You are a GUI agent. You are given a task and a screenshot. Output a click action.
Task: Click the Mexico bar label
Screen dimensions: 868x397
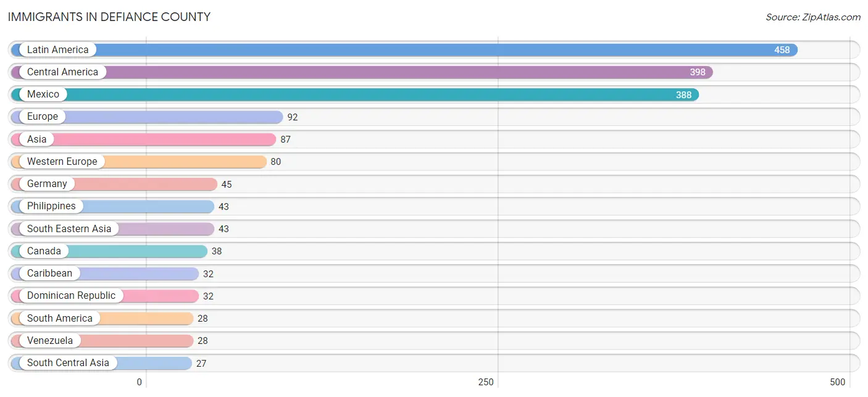(x=43, y=94)
